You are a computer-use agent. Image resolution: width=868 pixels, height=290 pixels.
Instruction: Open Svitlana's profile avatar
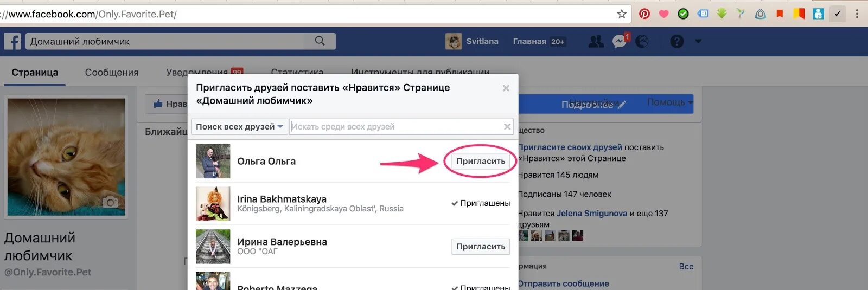(454, 41)
